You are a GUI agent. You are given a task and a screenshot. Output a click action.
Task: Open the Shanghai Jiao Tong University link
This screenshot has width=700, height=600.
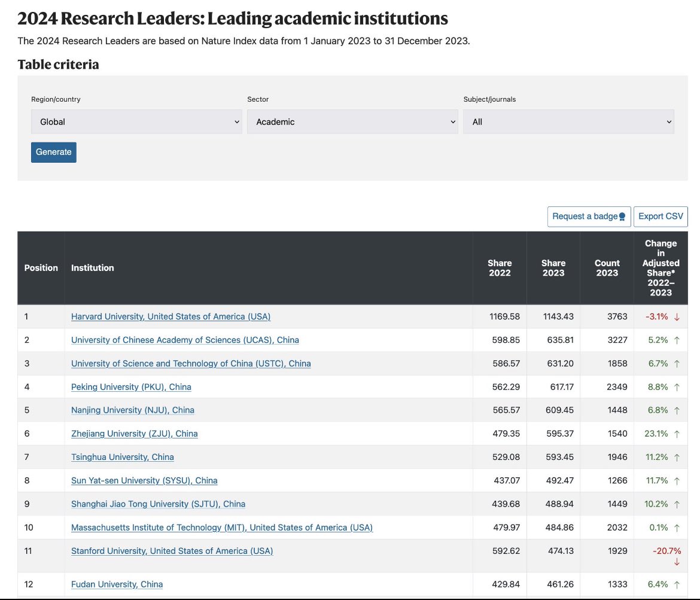(x=158, y=504)
